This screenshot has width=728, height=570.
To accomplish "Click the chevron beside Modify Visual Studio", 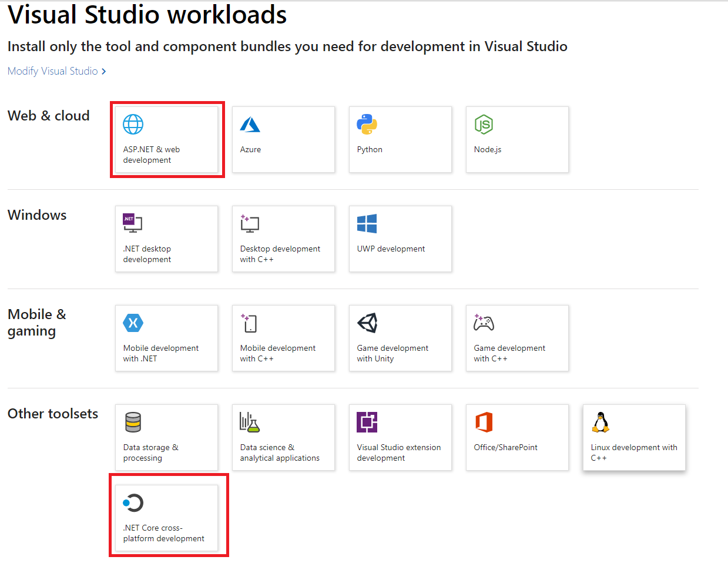I will click(104, 71).
